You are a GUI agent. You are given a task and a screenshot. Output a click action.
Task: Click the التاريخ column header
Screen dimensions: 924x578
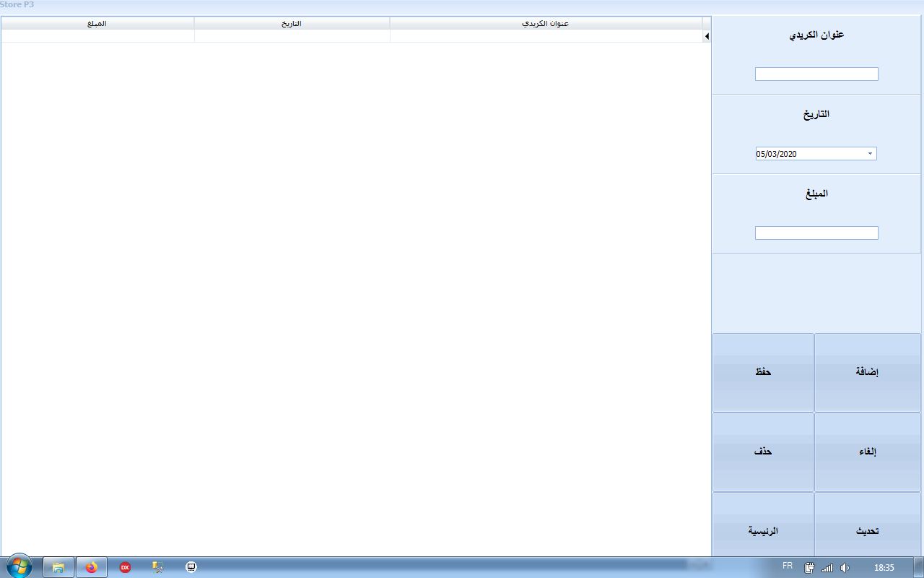coord(292,23)
